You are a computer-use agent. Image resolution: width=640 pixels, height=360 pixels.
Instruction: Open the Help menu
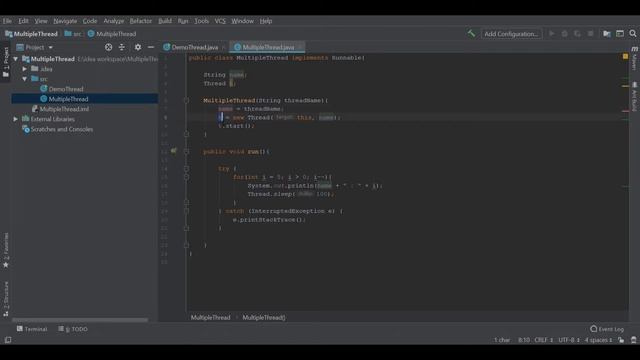pos(266,21)
